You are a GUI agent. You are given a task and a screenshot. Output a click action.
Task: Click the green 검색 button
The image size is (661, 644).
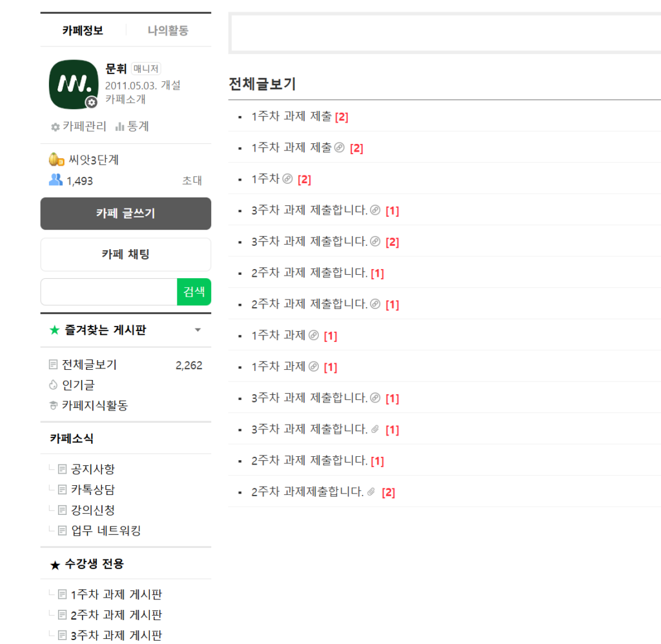click(194, 292)
